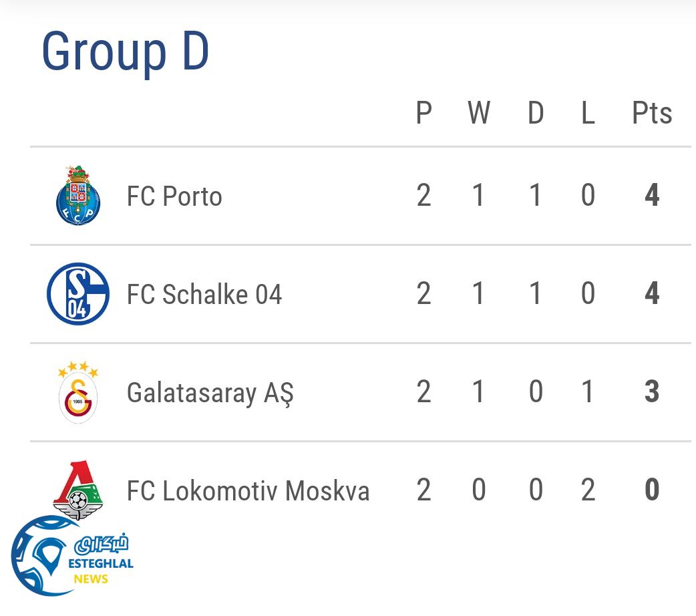Open the FC Porto team name
The width and height of the screenshot is (696, 616).
[x=174, y=196]
